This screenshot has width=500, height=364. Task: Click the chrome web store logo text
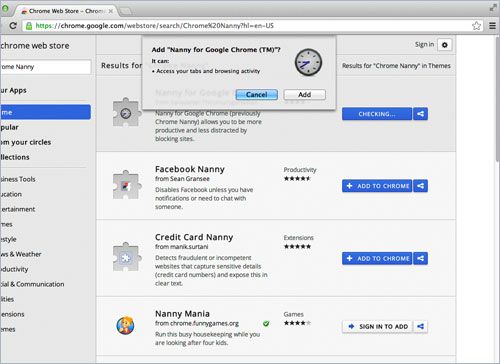tap(35, 46)
